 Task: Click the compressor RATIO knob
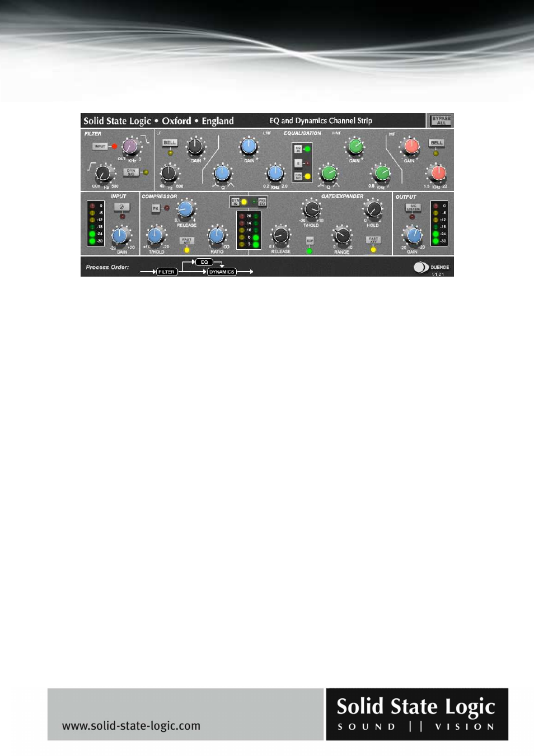click(x=217, y=235)
